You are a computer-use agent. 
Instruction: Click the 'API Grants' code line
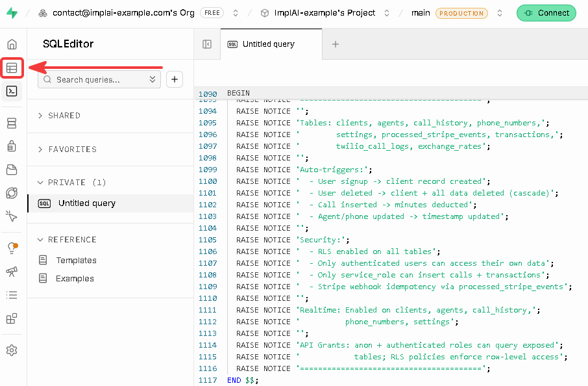(x=399, y=345)
